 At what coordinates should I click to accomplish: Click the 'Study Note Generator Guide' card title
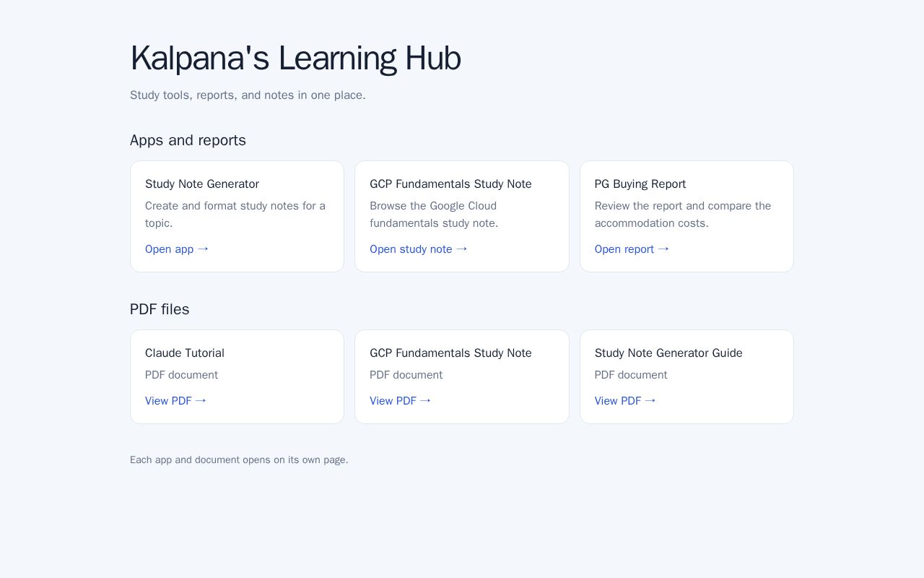click(668, 353)
